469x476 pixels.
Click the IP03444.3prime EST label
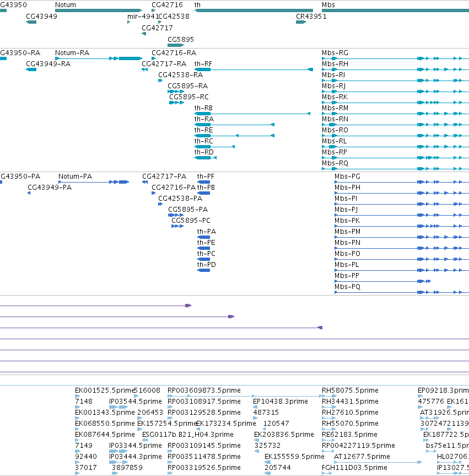point(136,457)
